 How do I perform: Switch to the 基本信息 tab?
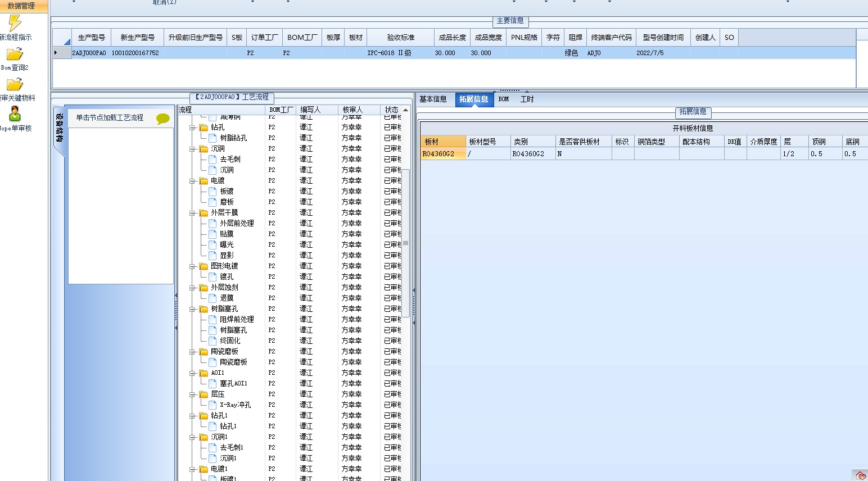point(433,99)
